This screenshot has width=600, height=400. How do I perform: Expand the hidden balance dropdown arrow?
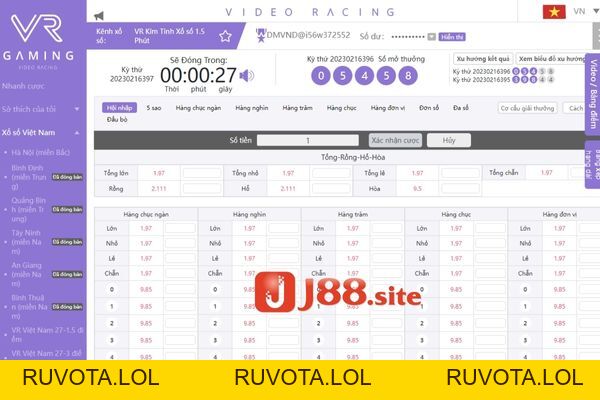click(431, 37)
